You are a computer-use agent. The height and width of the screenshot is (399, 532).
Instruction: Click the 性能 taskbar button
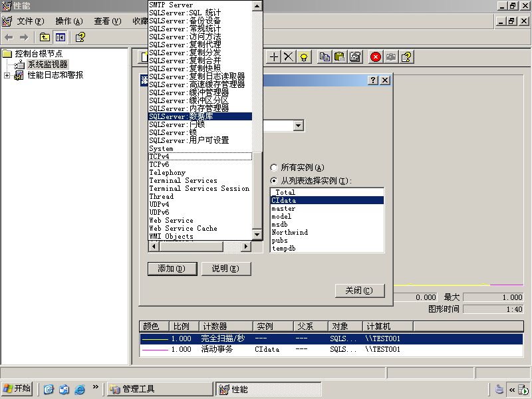(x=269, y=389)
